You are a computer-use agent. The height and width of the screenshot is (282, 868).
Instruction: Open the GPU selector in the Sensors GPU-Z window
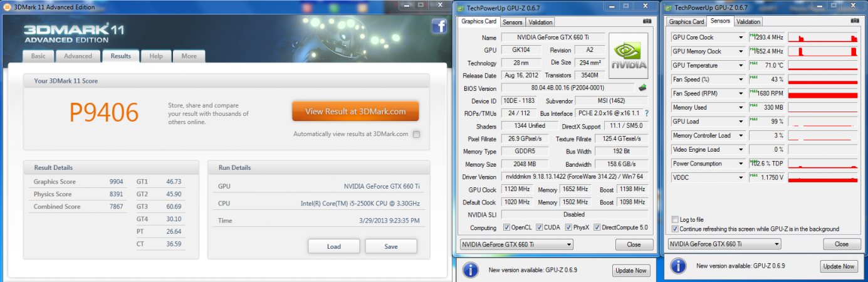pyautogui.click(x=724, y=244)
